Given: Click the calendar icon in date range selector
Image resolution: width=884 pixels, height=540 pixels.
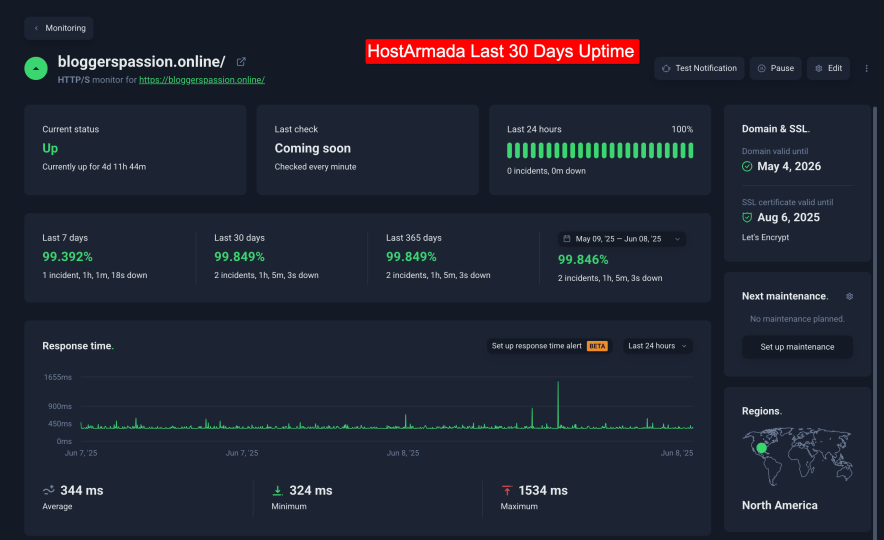Looking at the screenshot, I should coord(567,239).
